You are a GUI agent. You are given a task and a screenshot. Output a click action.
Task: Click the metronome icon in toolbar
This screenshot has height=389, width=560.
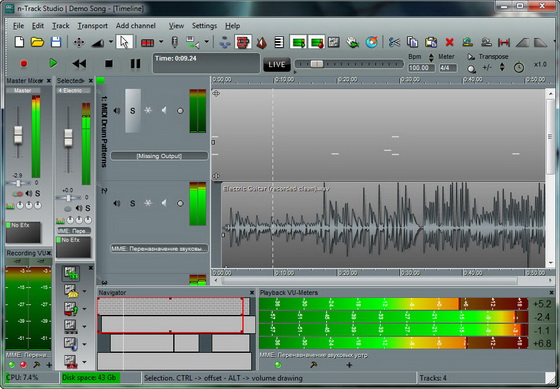[262, 42]
